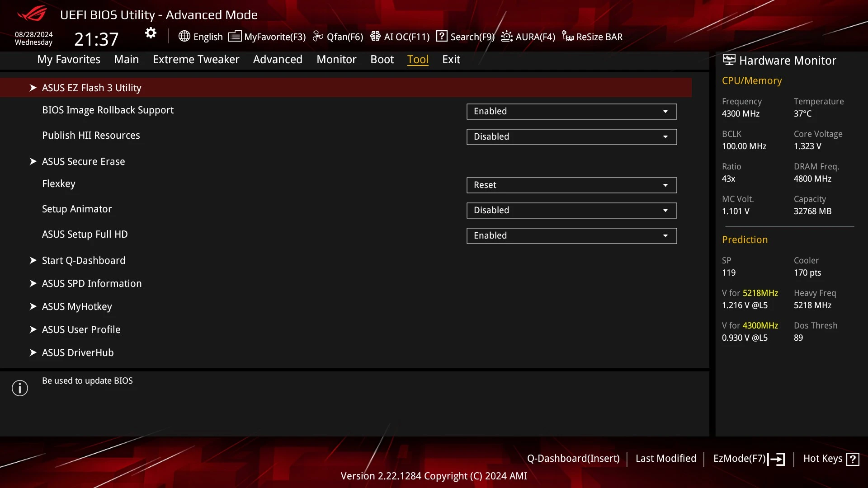
Task: Toggle ReSize BAR icon
Action: tap(568, 36)
